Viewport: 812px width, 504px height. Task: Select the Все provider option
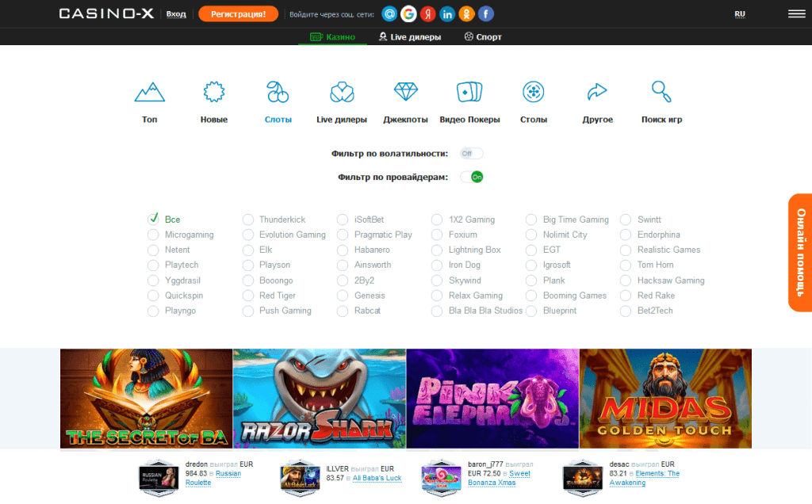[x=163, y=220]
